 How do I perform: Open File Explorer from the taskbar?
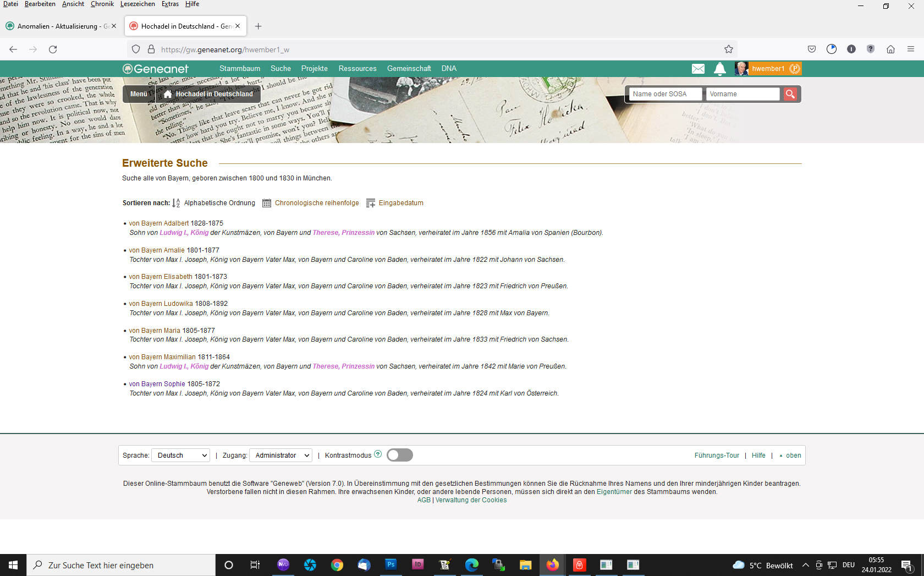pyautogui.click(x=526, y=565)
